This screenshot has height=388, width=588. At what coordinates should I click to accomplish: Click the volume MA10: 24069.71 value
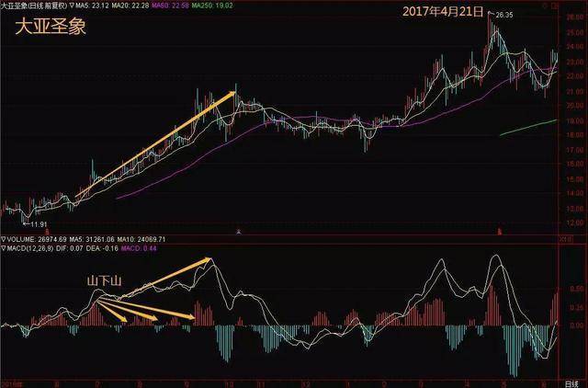coord(141,239)
